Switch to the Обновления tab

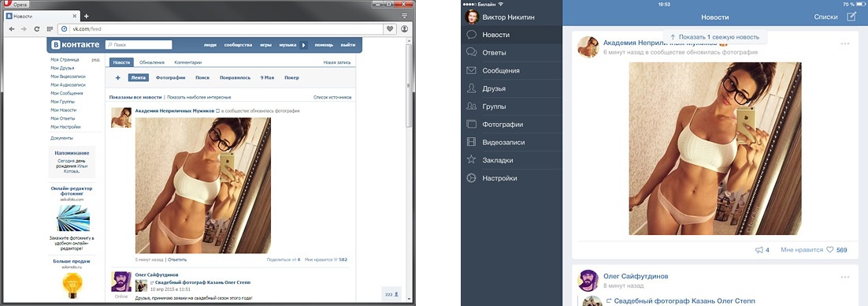(x=151, y=62)
